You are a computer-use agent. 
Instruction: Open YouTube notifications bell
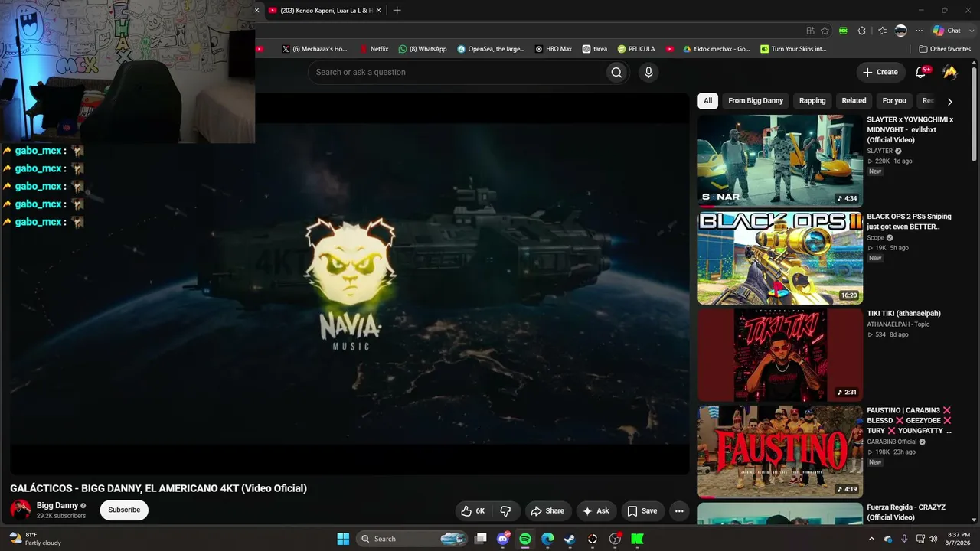[921, 72]
